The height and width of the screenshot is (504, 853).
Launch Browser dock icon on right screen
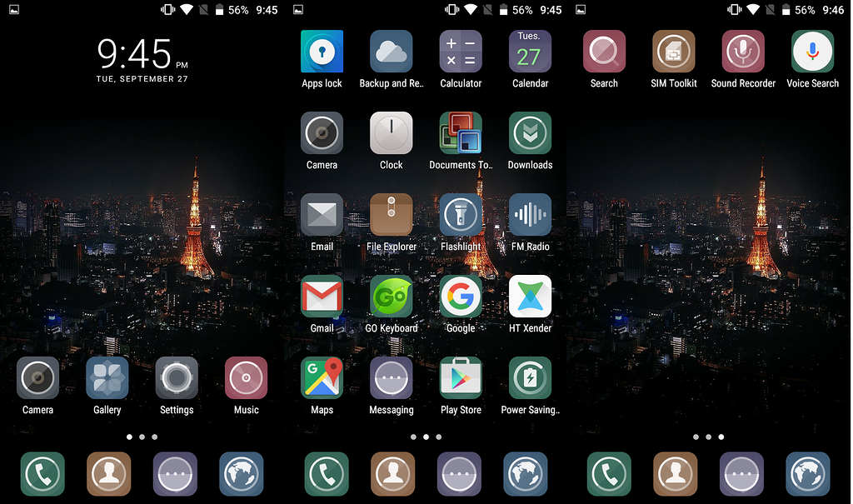click(808, 474)
